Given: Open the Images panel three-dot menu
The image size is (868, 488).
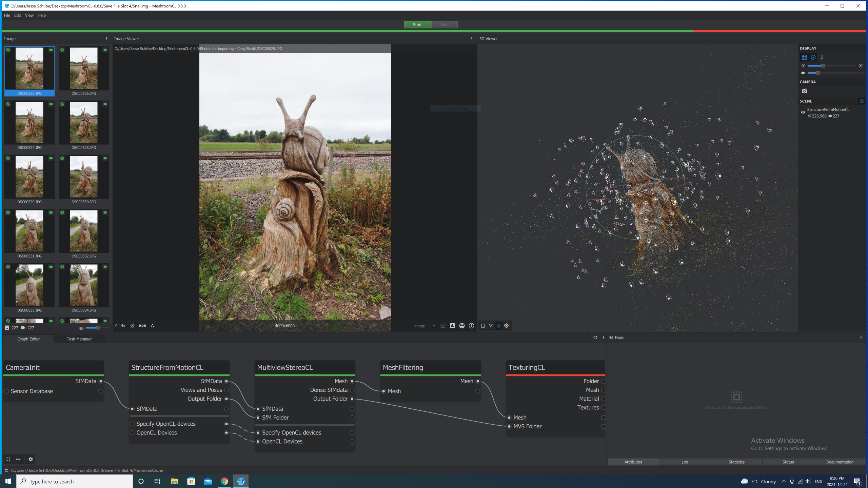Looking at the screenshot, I should pos(106,39).
